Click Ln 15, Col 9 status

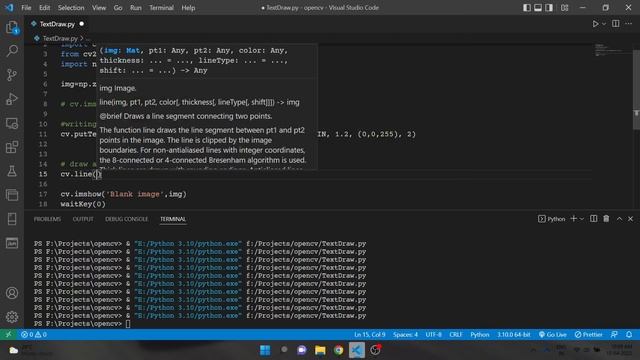(369, 335)
